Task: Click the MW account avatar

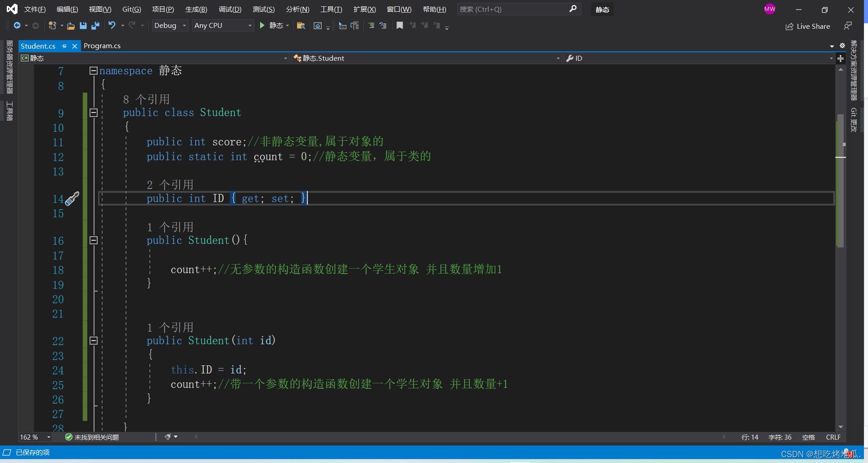Action: [769, 9]
